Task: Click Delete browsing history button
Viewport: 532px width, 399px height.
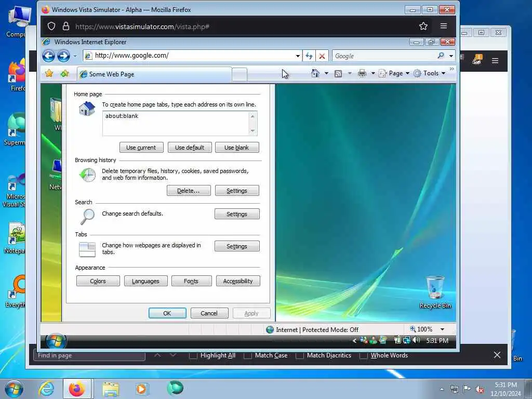Action: [x=189, y=191]
